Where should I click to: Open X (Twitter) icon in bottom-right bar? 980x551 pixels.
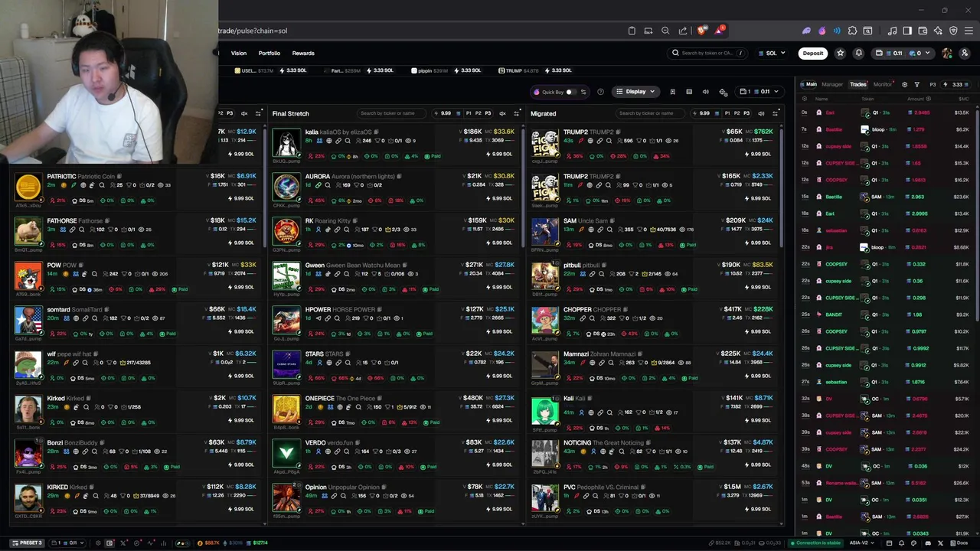pyautogui.click(x=940, y=543)
